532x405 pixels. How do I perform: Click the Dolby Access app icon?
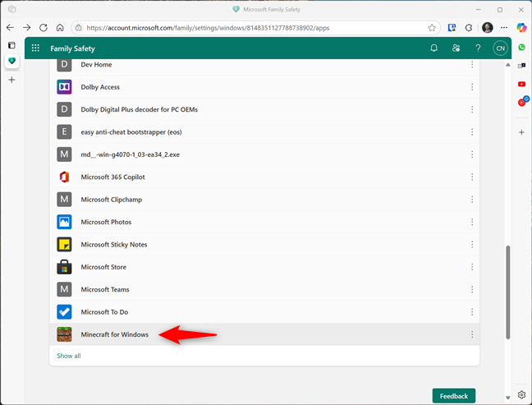tap(64, 87)
